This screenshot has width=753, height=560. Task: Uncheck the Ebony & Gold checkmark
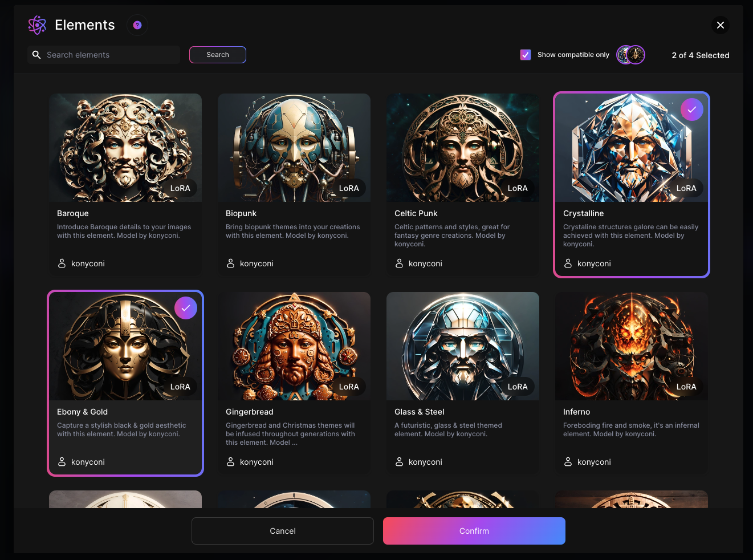click(x=185, y=308)
